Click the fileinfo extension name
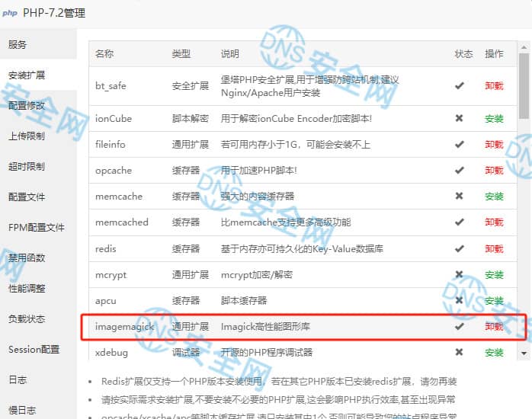 point(111,145)
